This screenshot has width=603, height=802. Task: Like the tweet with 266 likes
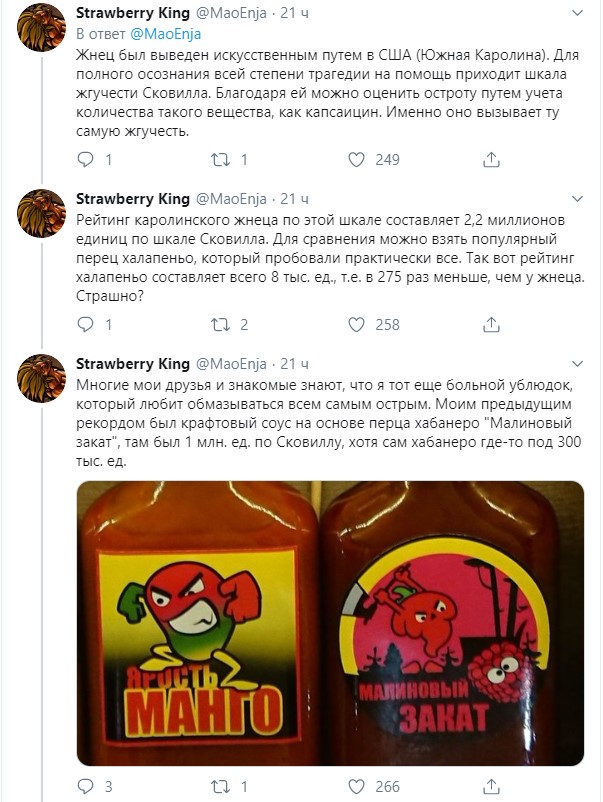[x=356, y=786]
